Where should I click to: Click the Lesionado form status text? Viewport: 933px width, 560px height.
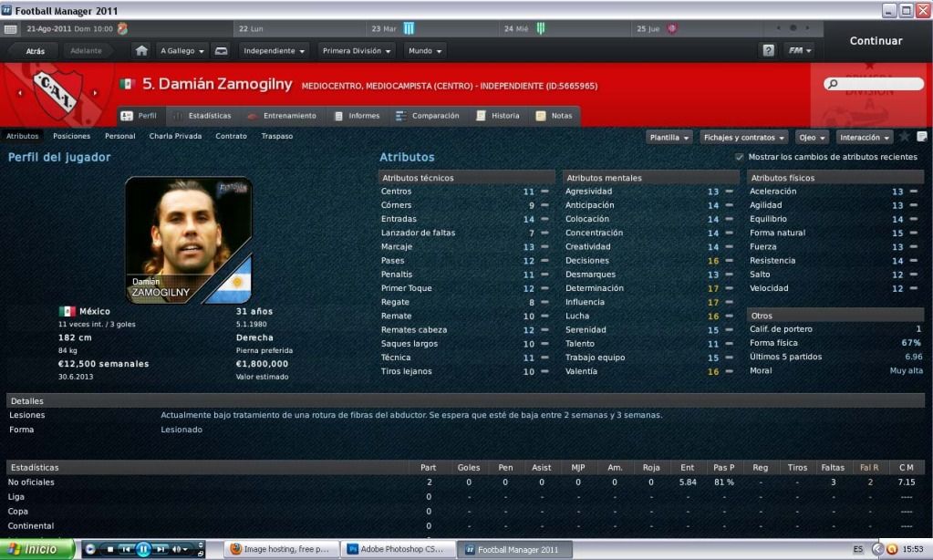pos(181,430)
